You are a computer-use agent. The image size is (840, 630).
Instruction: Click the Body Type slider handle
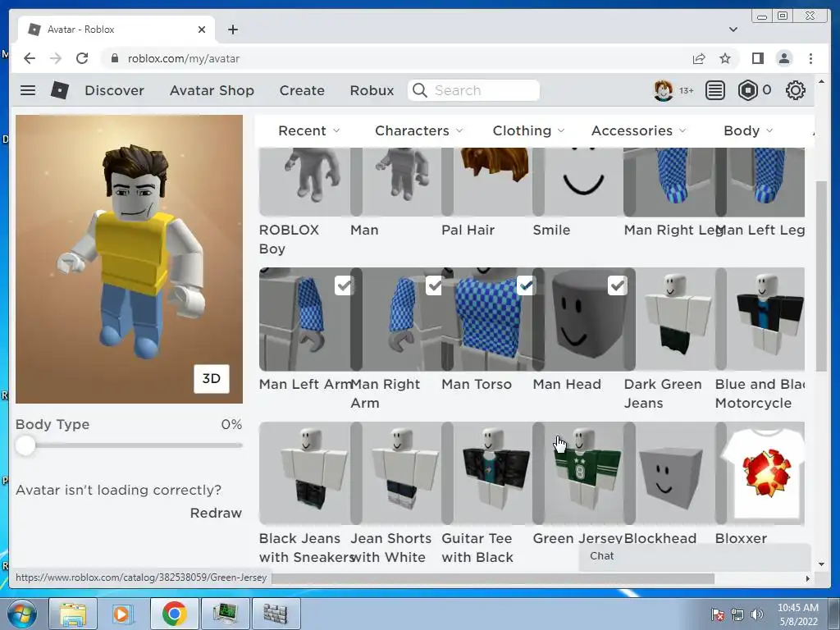(x=25, y=445)
